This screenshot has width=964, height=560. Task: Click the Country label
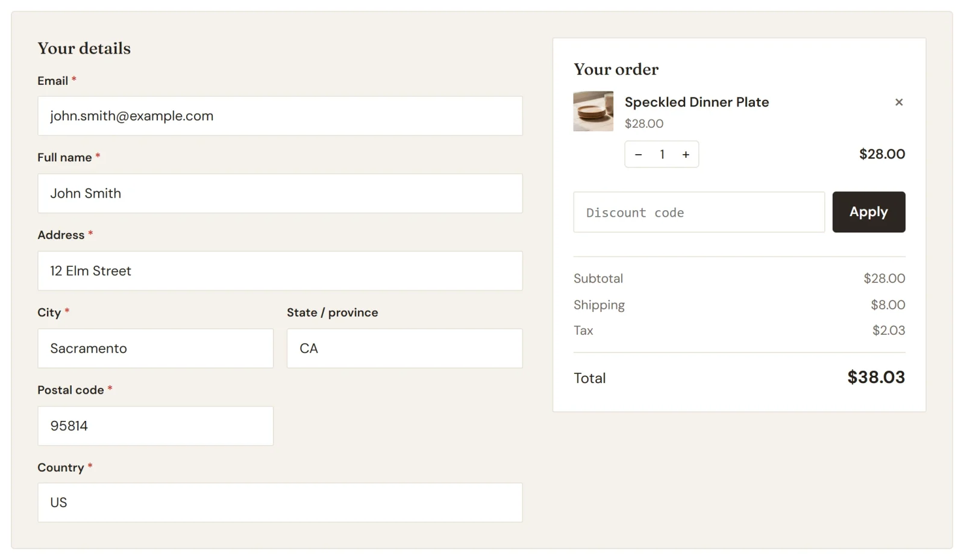click(x=61, y=467)
